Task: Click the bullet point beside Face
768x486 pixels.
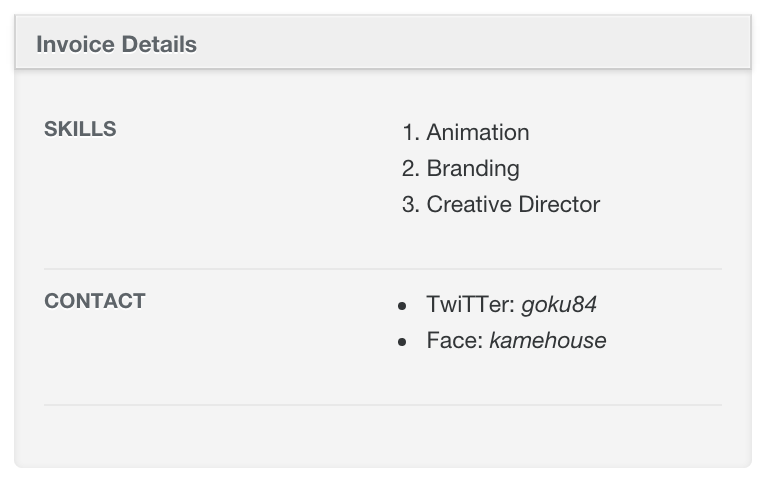Action: click(402, 342)
